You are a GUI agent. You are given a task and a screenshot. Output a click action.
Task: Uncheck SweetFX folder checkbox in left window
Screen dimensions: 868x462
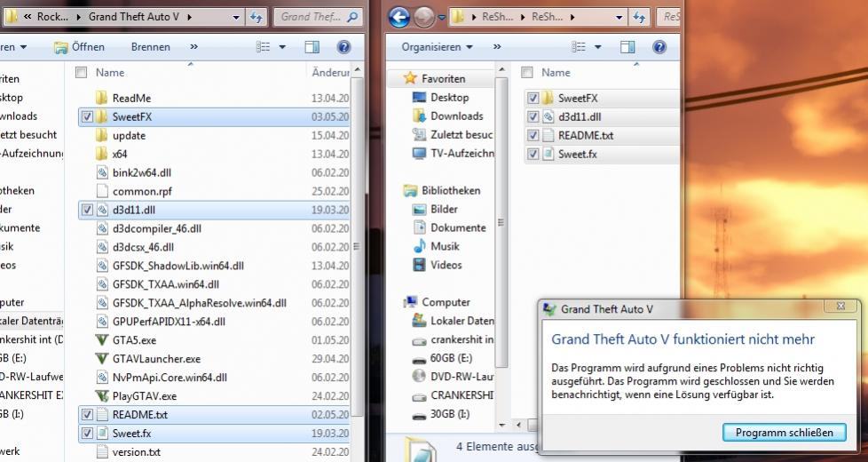pos(87,117)
